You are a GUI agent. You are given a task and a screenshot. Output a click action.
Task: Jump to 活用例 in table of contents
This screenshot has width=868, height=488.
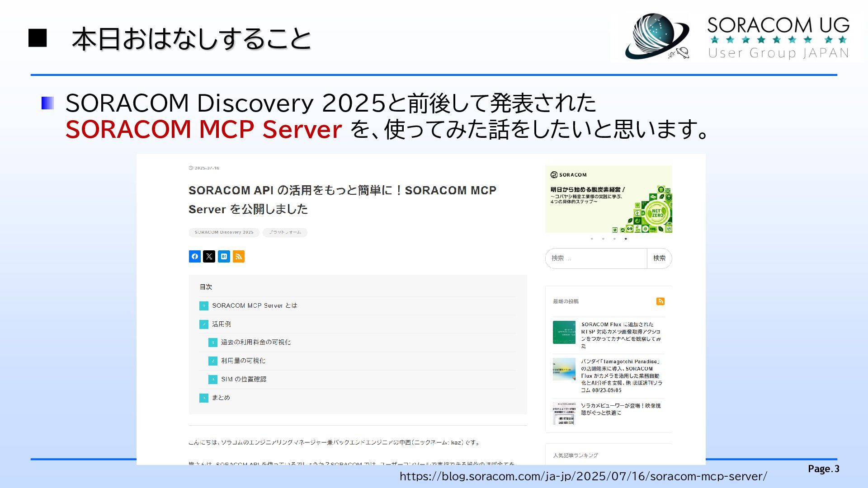click(x=221, y=324)
